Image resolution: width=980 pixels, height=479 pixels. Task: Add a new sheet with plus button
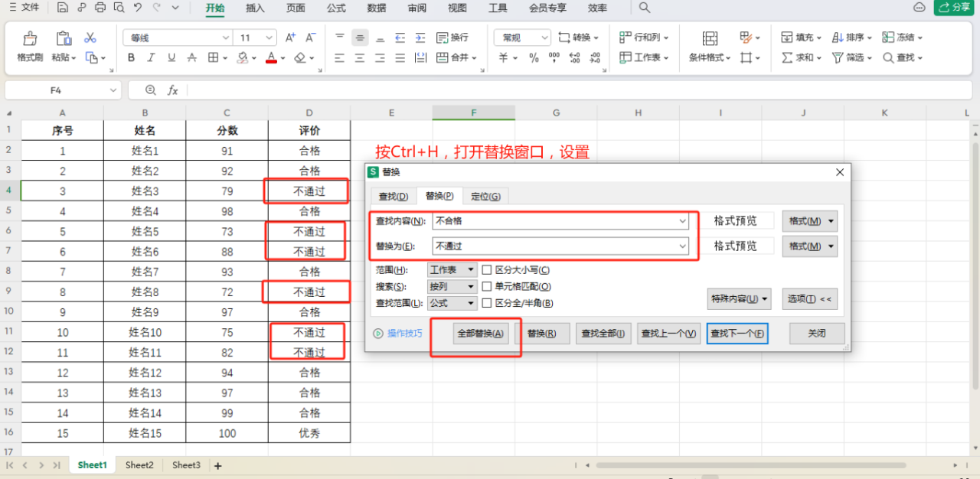[217, 465]
